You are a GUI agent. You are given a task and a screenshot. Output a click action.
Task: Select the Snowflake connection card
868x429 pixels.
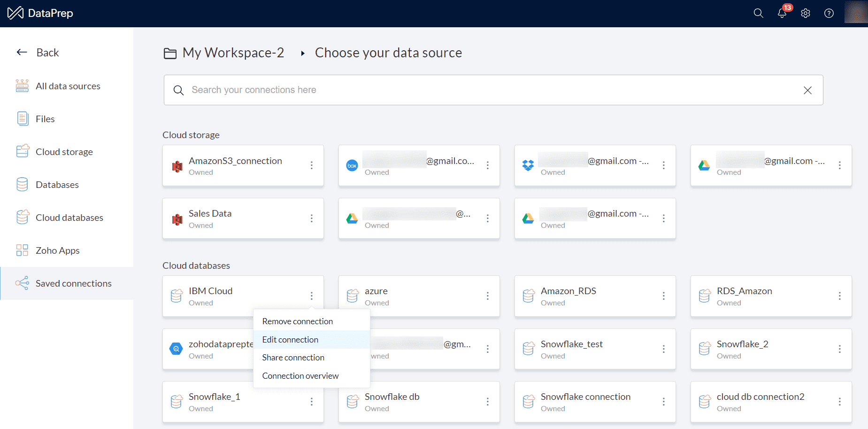(585, 402)
